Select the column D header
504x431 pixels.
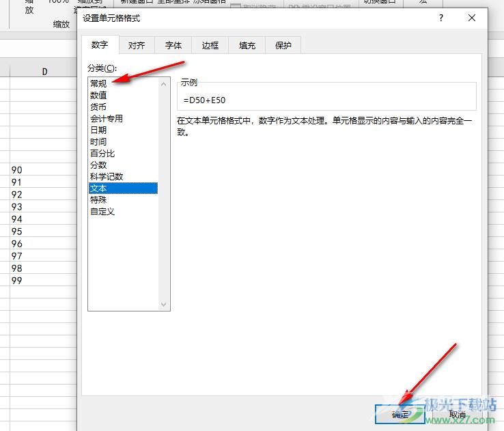click(45, 71)
